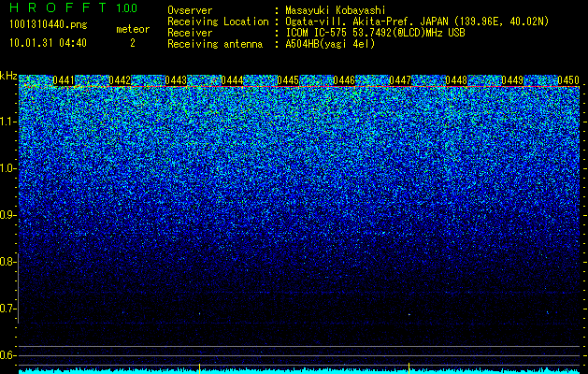Select the A504HB(yagi 4el) antenna text

[330, 44]
